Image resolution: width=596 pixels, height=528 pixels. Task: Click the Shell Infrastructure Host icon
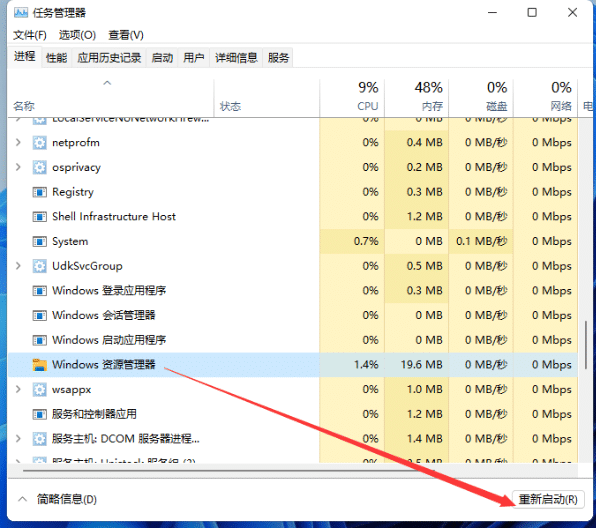point(40,217)
